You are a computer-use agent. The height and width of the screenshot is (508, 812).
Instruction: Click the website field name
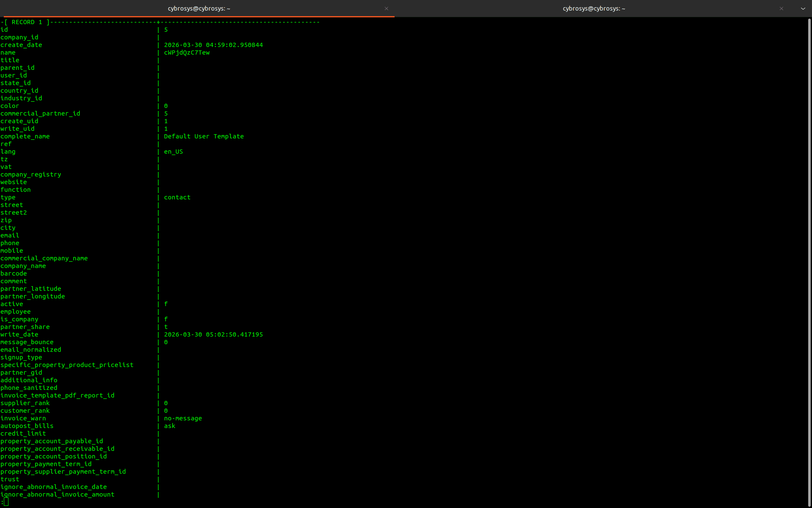[x=14, y=182]
